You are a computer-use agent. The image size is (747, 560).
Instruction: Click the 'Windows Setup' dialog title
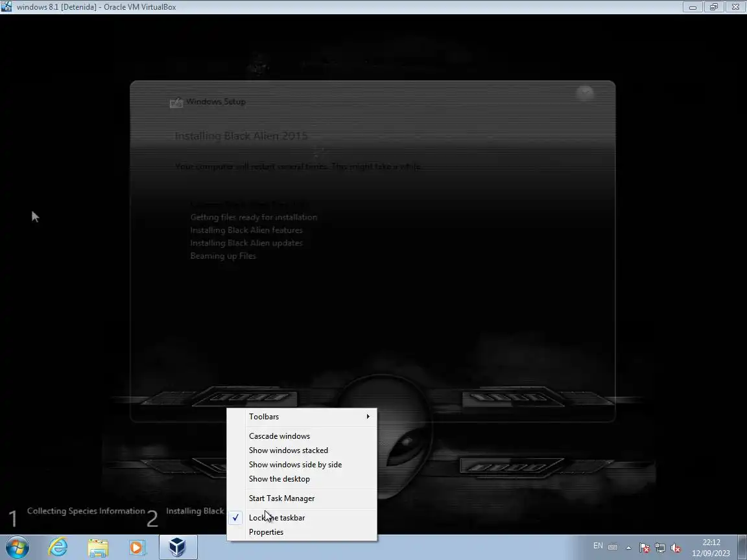(216, 101)
